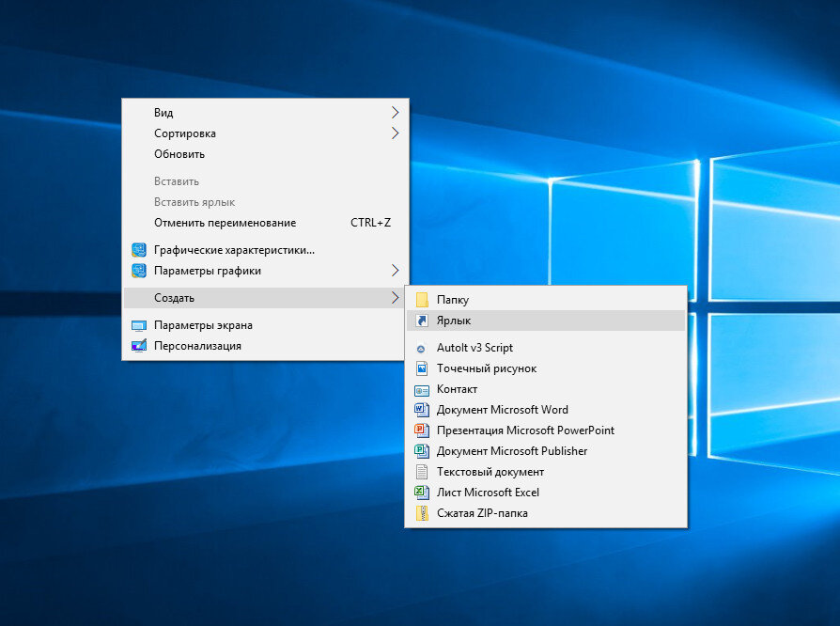
Task: Create a Документ Microsoft Word
Action: tap(546, 410)
